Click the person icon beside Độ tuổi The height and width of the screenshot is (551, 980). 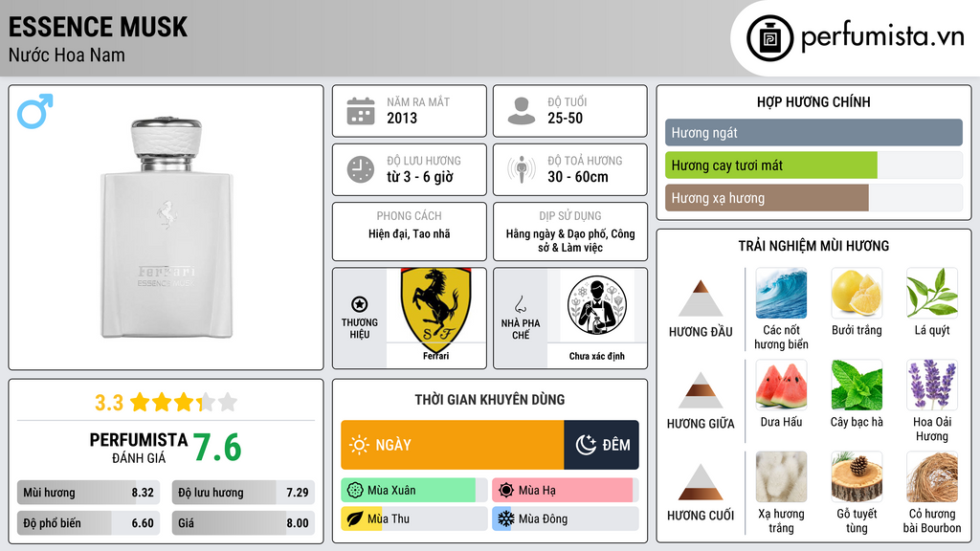click(522, 111)
